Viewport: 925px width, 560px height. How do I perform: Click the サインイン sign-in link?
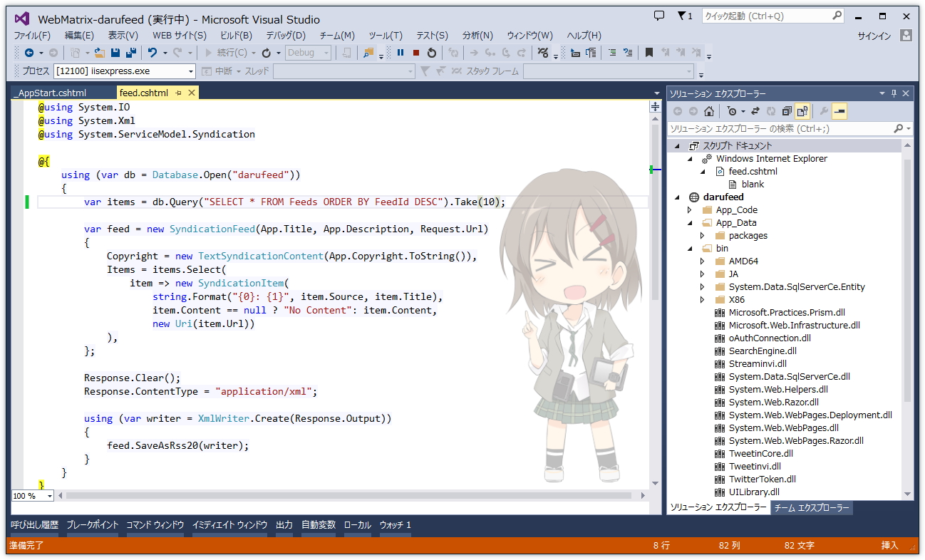[x=874, y=36]
